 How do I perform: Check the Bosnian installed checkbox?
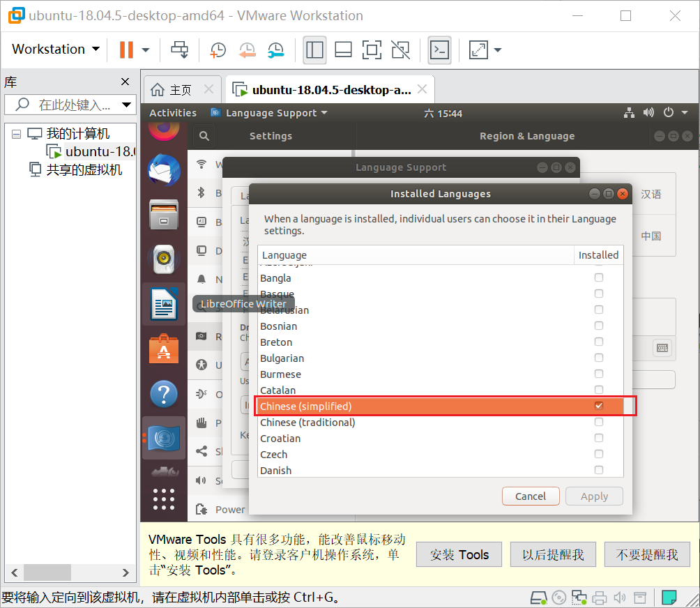(x=599, y=326)
